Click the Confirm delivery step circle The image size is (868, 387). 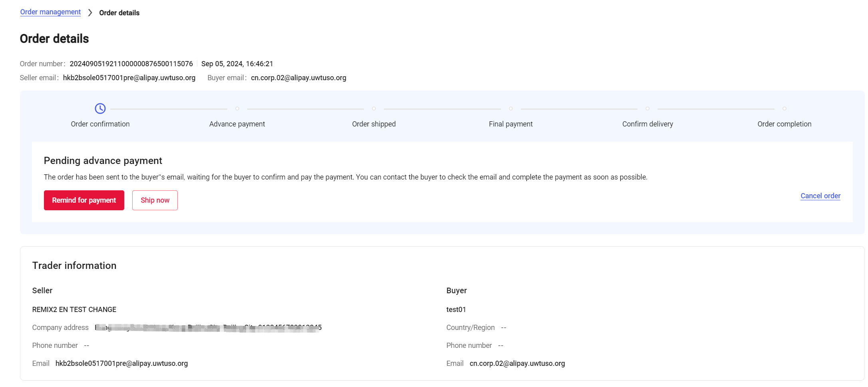pos(648,109)
